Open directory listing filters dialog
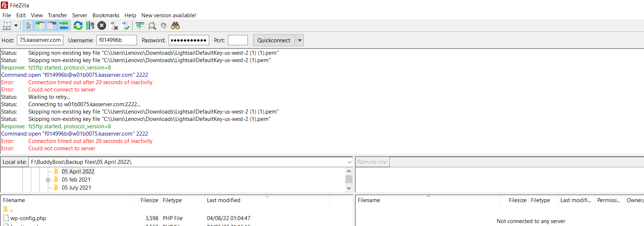The width and height of the screenshot is (644, 226). (x=140, y=26)
